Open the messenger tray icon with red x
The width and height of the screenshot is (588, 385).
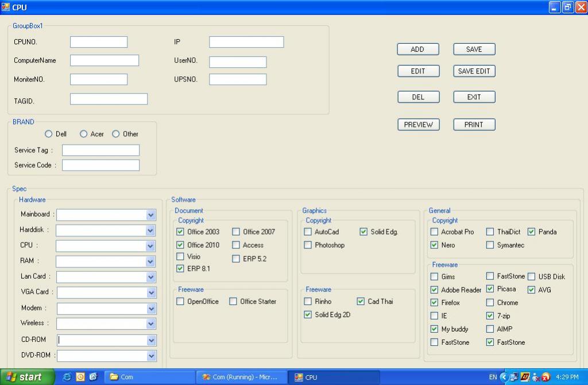[536, 377]
